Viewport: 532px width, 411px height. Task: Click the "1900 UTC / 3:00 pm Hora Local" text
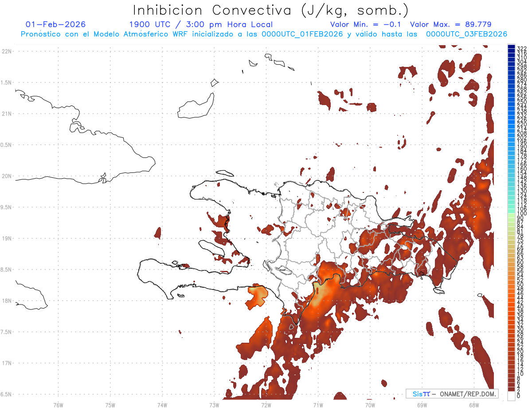tap(201, 24)
